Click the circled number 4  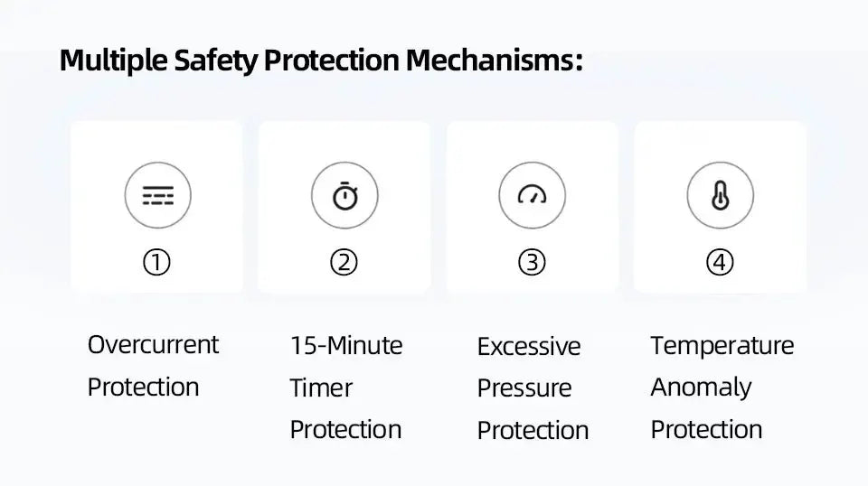(720, 262)
